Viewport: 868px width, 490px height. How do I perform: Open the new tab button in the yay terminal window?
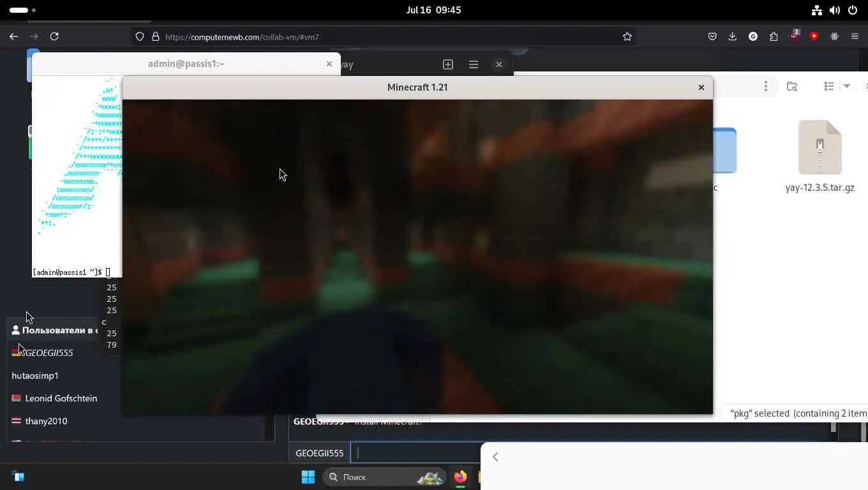pos(448,64)
